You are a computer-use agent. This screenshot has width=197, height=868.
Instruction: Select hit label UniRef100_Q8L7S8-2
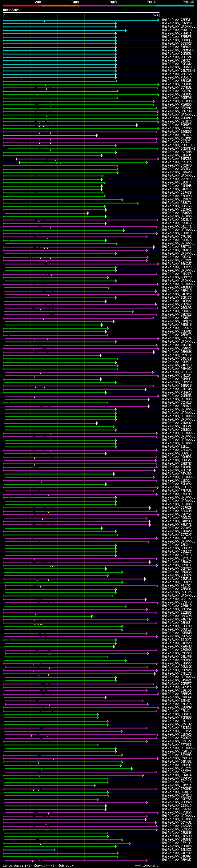(x=179, y=71)
